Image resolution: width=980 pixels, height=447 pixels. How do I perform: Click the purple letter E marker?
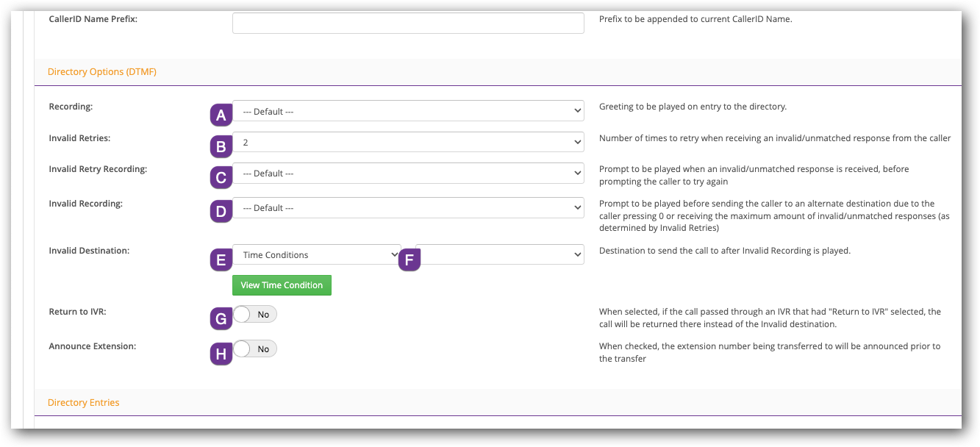click(x=221, y=260)
